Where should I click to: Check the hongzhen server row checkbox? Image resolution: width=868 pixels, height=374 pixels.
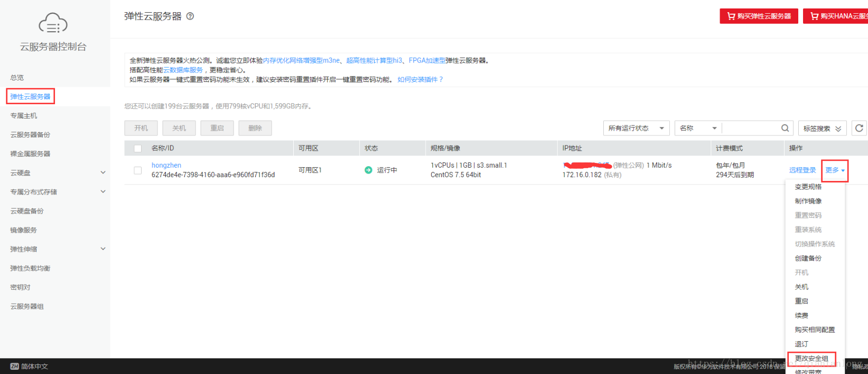point(138,170)
